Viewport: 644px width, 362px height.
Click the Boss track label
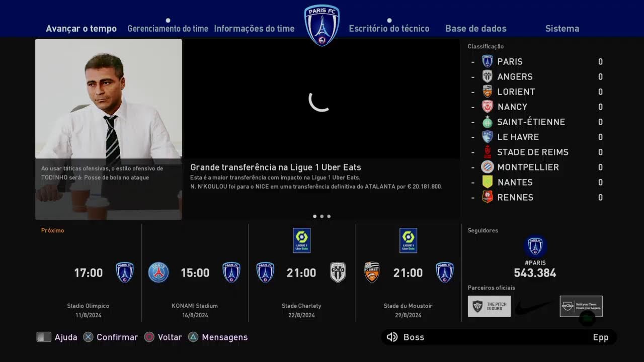(414, 337)
